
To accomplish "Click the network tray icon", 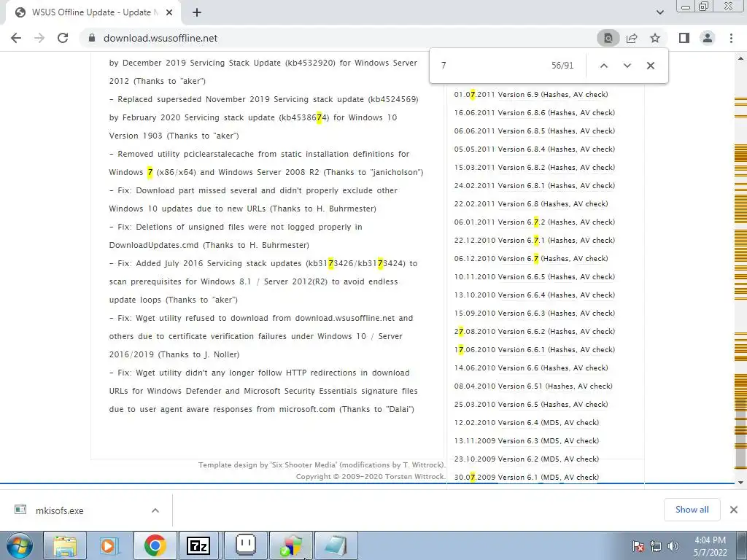I will click(656, 546).
